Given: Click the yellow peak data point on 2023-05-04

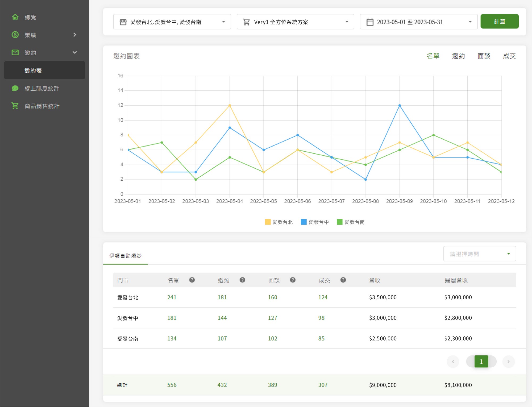Looking at the screenshot, I should 230,106.
